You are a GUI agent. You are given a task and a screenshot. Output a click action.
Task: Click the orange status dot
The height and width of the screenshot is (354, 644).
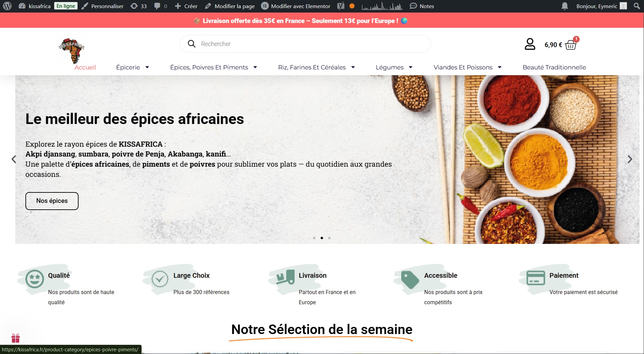(x=352, y=6)
